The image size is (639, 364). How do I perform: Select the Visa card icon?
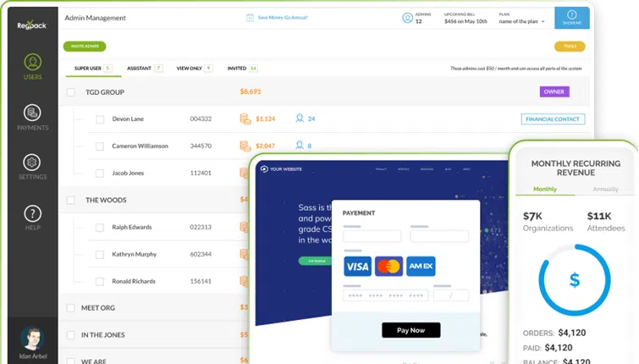coord(356,267)
